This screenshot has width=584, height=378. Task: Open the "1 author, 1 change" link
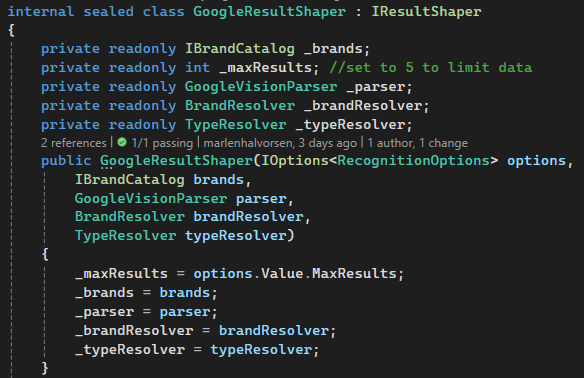[418, 143]
